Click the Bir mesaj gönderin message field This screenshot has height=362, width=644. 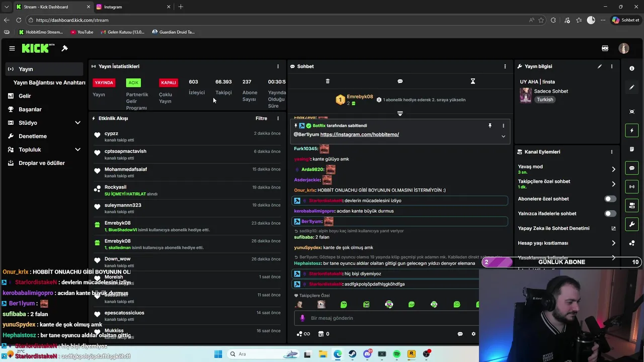(x=386, y=318)
